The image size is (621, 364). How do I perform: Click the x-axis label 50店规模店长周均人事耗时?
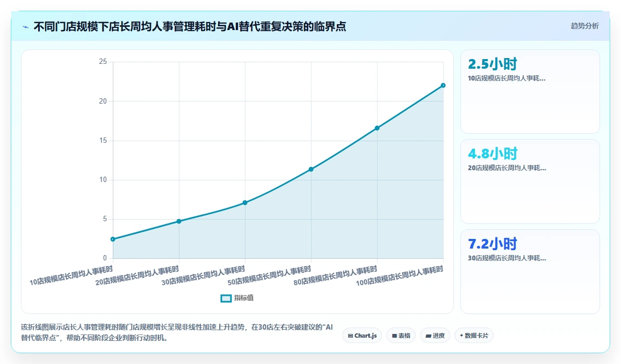click(x=269, y=275)
